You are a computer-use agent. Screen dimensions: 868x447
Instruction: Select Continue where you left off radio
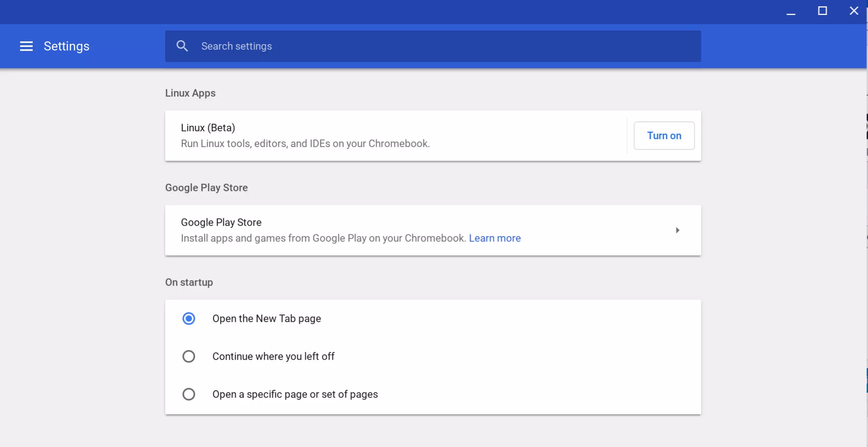click(x=189, y=356)
